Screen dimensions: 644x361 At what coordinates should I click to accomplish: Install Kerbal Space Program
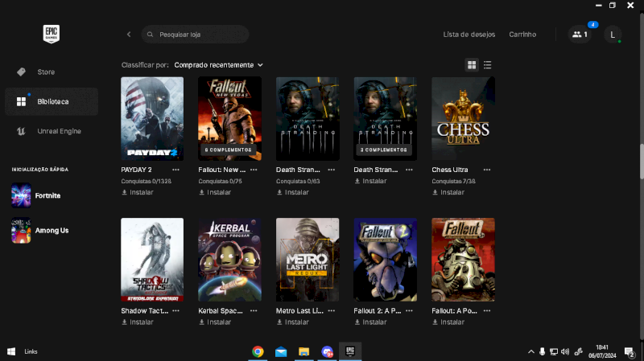pos(215,322)
